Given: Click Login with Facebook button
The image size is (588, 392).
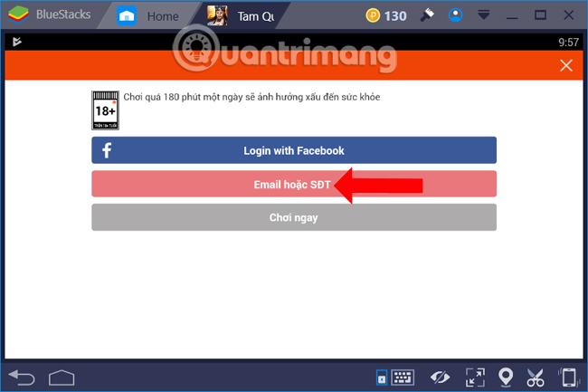Looking at the screenshot, I should [294, 150].
